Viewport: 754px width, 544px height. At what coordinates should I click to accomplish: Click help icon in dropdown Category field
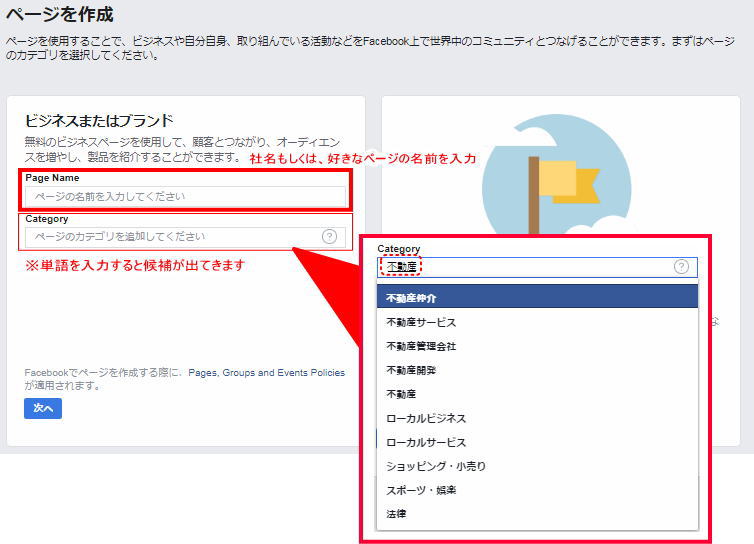[681, 266]
